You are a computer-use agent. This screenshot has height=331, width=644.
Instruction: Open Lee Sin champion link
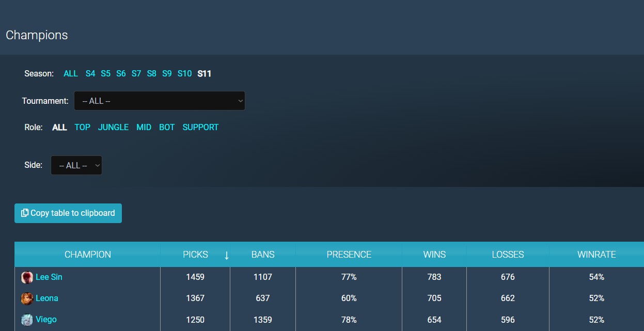coord(49,277)
